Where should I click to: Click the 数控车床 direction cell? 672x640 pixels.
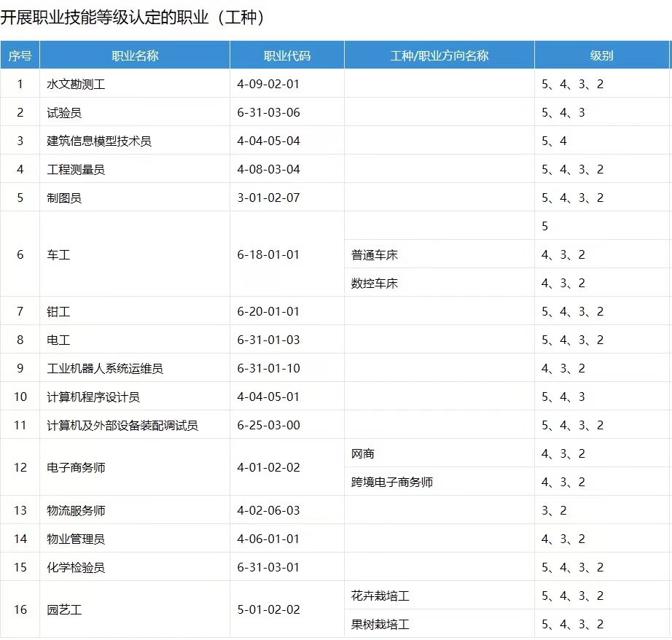375,283
